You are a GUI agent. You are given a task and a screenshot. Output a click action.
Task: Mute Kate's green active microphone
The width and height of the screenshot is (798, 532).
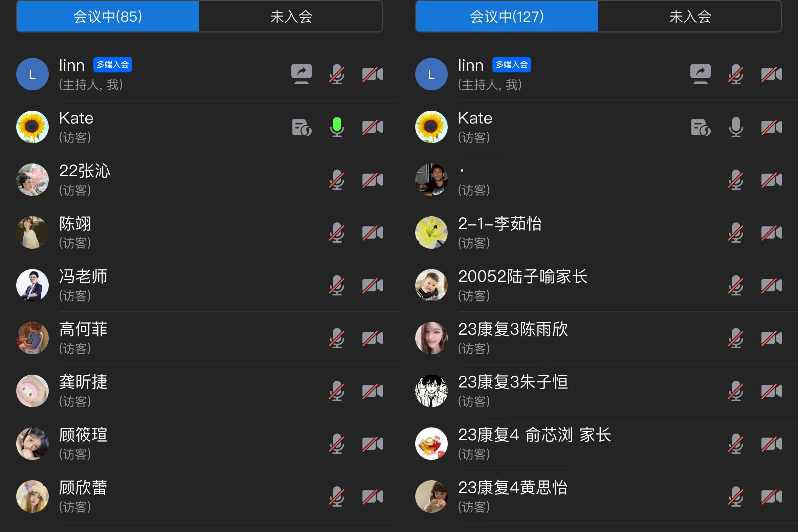[x=337, y=127]
